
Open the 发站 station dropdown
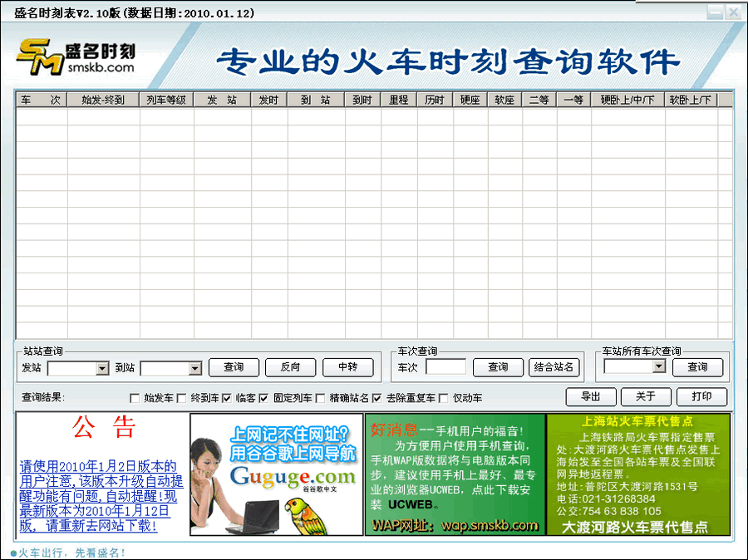pyautogui.click(x=104, y=367)
